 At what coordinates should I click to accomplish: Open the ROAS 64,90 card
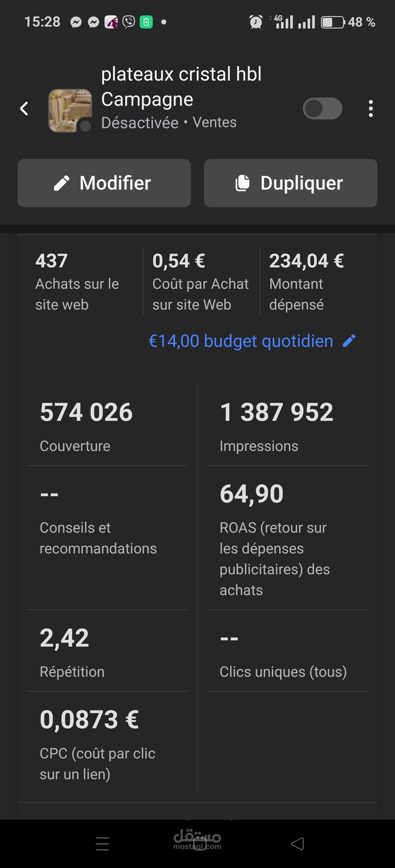click(x=287, y=538)
